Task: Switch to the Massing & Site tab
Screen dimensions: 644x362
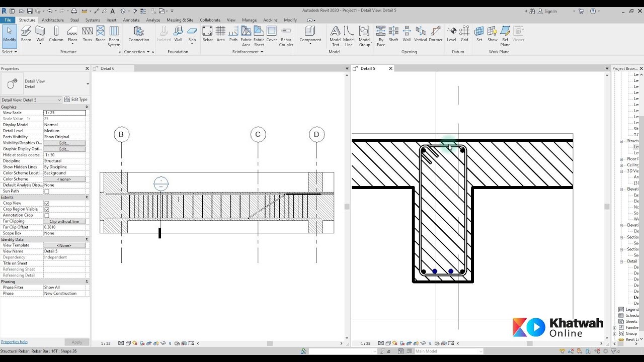Action: (180, 20)
